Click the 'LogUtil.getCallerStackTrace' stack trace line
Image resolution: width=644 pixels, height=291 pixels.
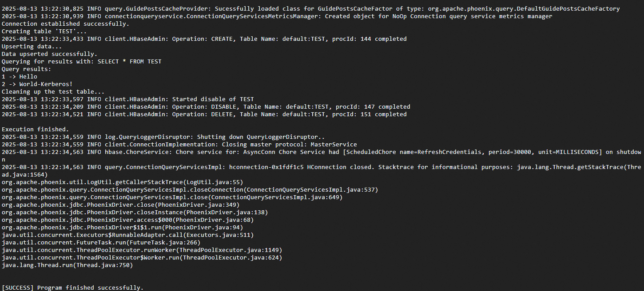tap(122, 182)
